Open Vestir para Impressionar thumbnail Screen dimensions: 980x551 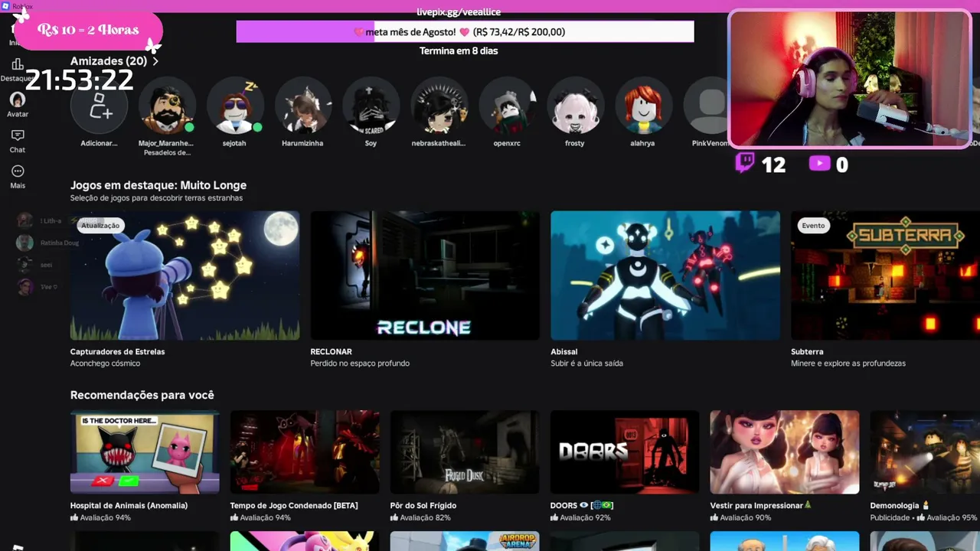(x=785, y=452)
